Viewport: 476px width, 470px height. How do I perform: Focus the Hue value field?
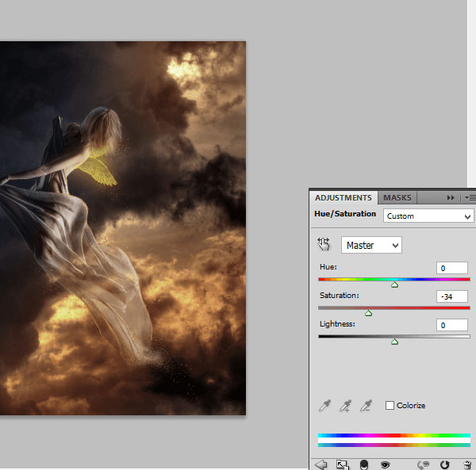coord(452,268)
